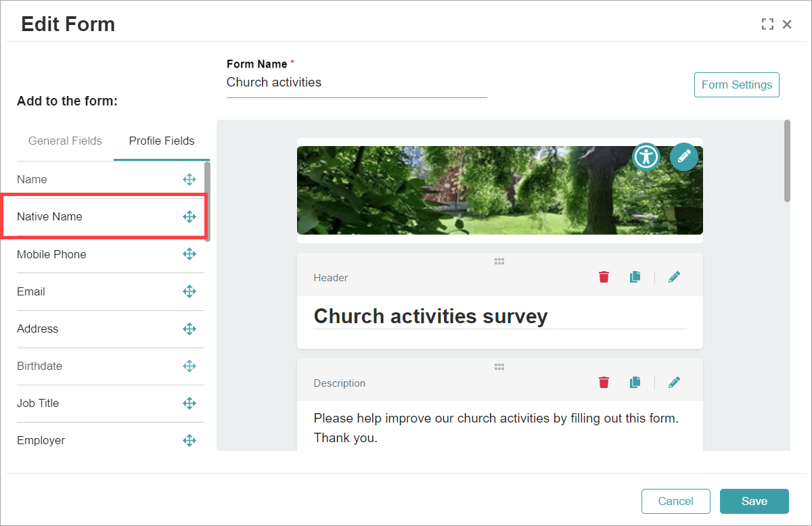Click the move icon next to Native Name
812x526 pixels.
(x=189, y=217)
